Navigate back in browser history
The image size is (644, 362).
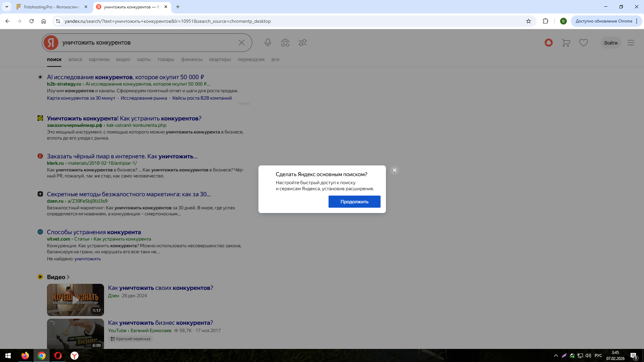pyautogui.click(x=7, y=21)
